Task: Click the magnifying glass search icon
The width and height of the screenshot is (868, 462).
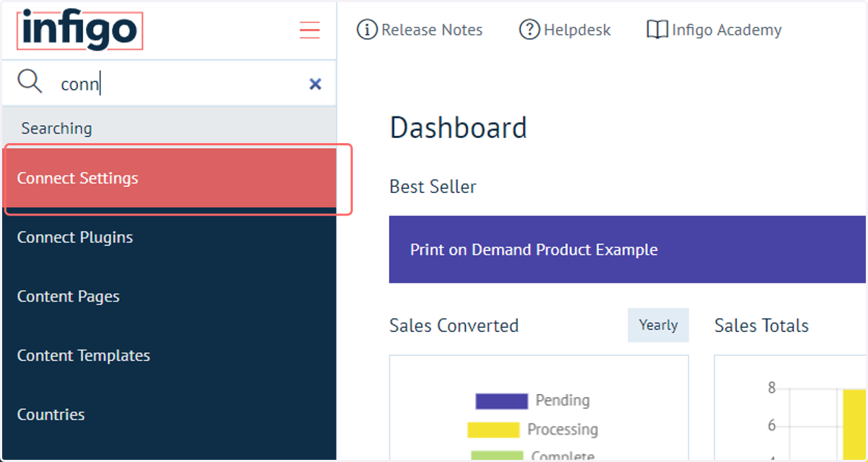Action: pos(30,82)
